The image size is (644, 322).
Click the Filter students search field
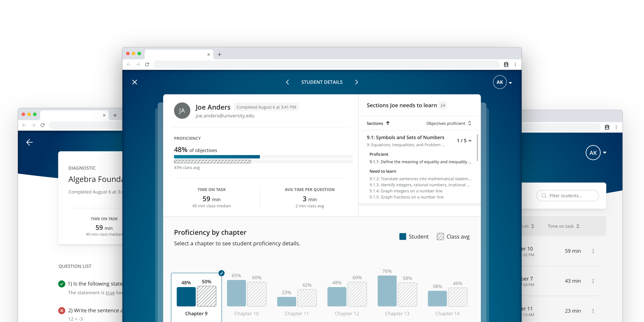568,196
